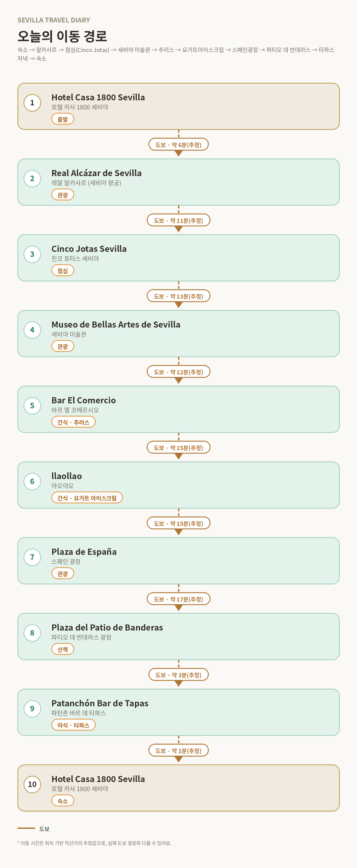This screenshot has width=357, height=868.
Task: Click the 도보 · 약 13분(추정) pill
Action: coord(178,296)
